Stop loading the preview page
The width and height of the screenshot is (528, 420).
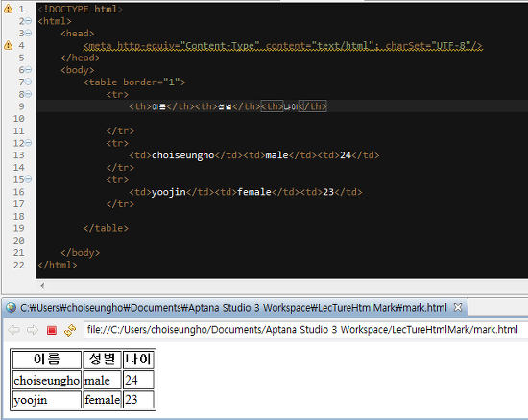click(52, 330)
